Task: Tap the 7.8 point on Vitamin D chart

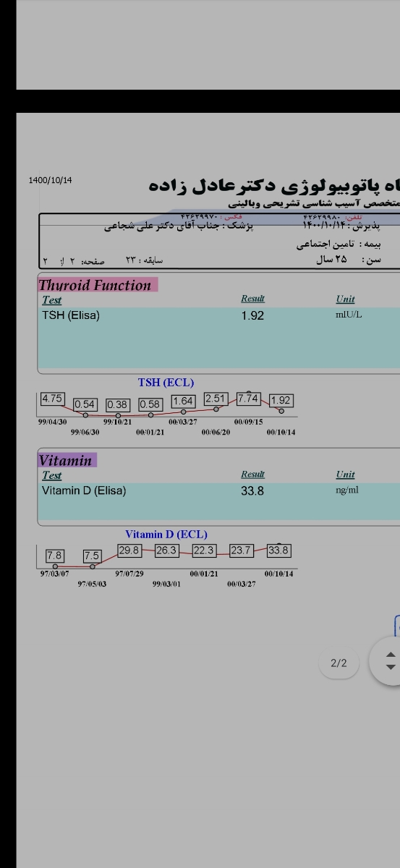Action: pyautogui.click(x=54, y=556)
